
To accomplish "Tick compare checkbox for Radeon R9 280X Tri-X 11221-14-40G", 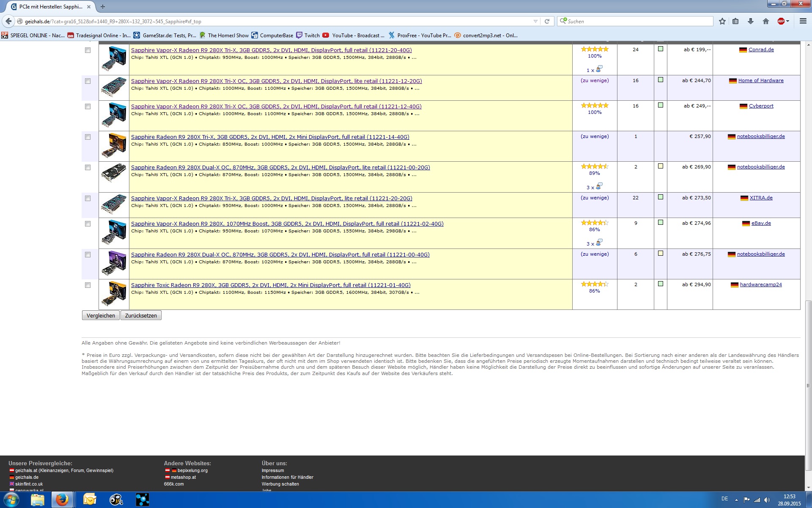I will click(x=88, y=137).
